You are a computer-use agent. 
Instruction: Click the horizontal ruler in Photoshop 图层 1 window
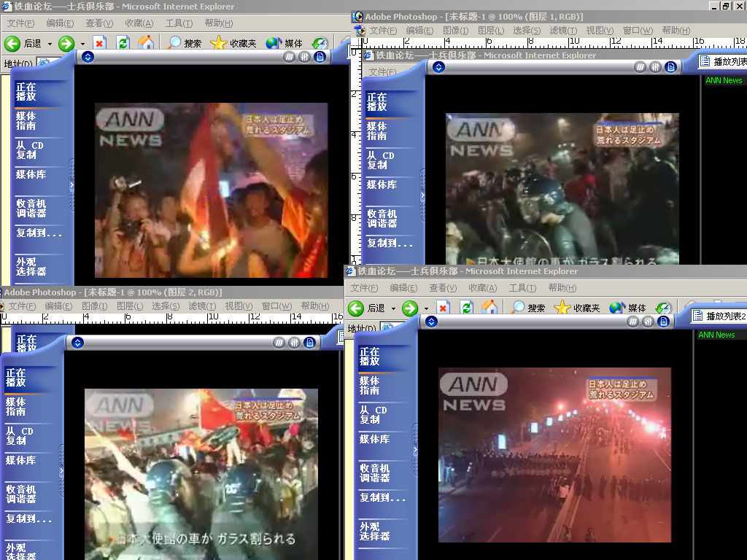(554, 42)
